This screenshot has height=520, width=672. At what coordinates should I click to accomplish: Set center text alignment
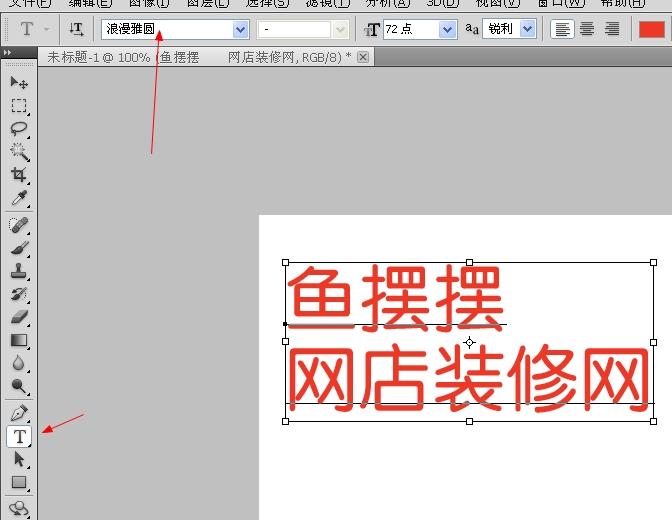pyautogui.click(x=587, y=29)
